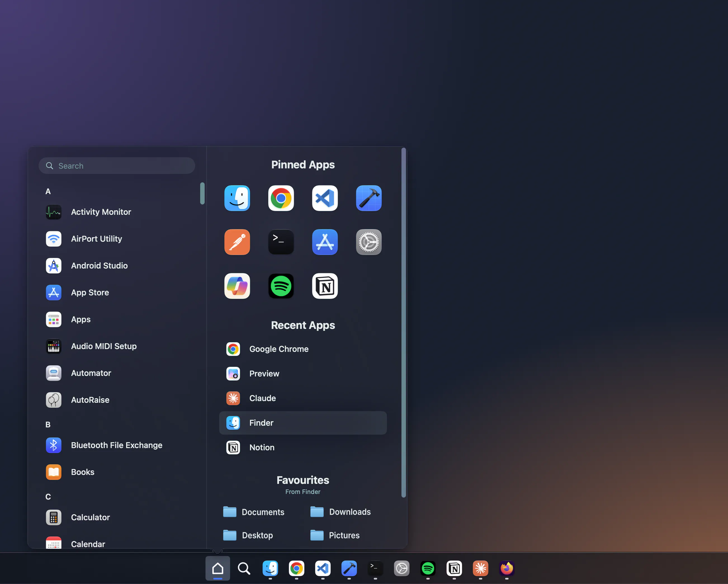728x584 pixels.
Task: Launch Spotify from Pinned Apps grid
Action: click(281, 286)
